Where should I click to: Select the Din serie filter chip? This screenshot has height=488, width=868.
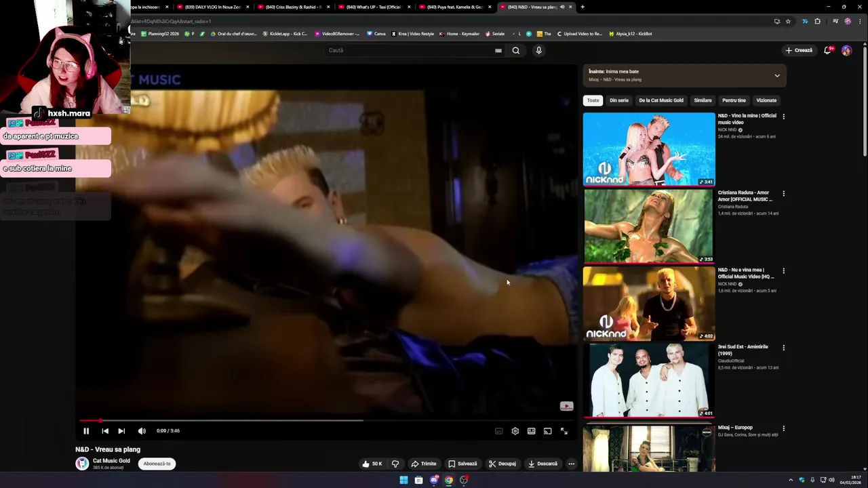[619, 100]
